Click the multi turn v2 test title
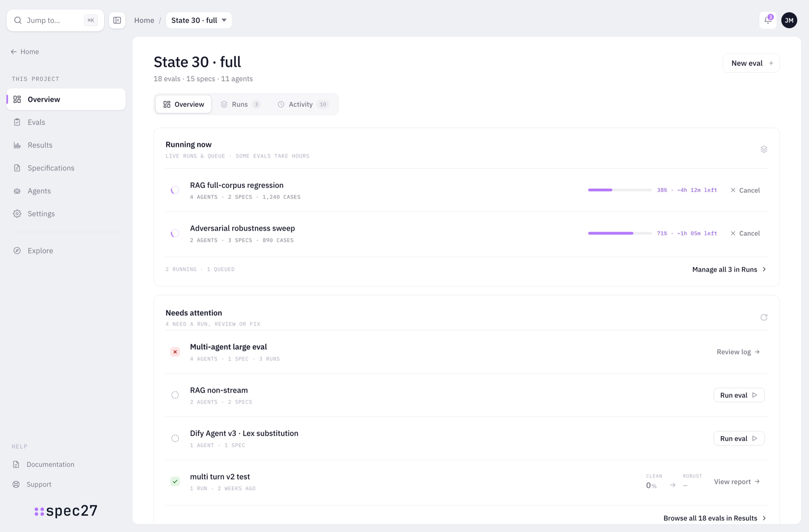Image resolution: width=809 pixels, height=532 pixels. (x=220, y=476)
